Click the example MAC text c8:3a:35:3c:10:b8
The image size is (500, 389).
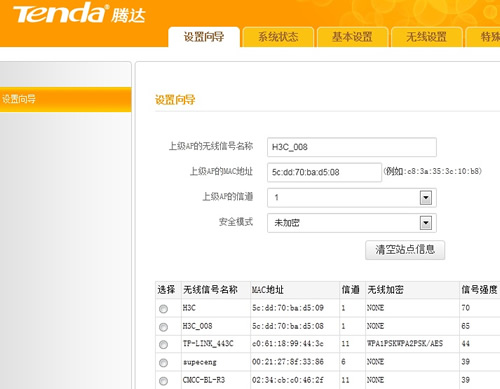(x=444, y=171)
